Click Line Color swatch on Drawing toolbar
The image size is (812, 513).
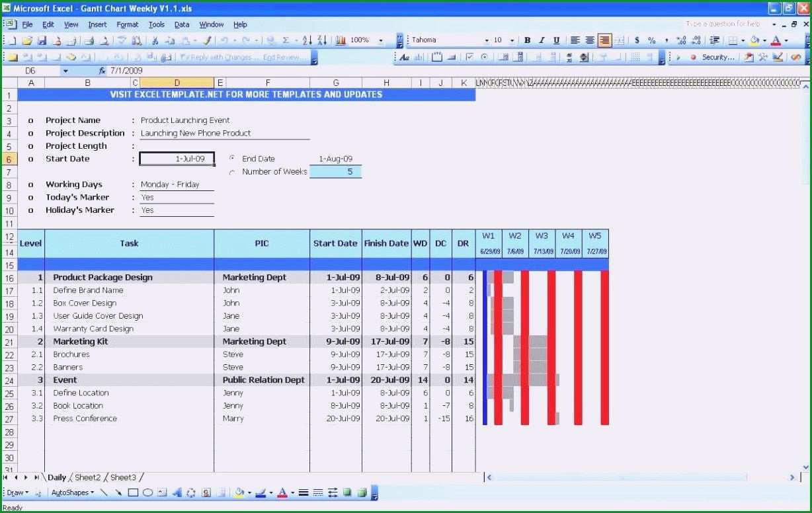tap(261, 493)
